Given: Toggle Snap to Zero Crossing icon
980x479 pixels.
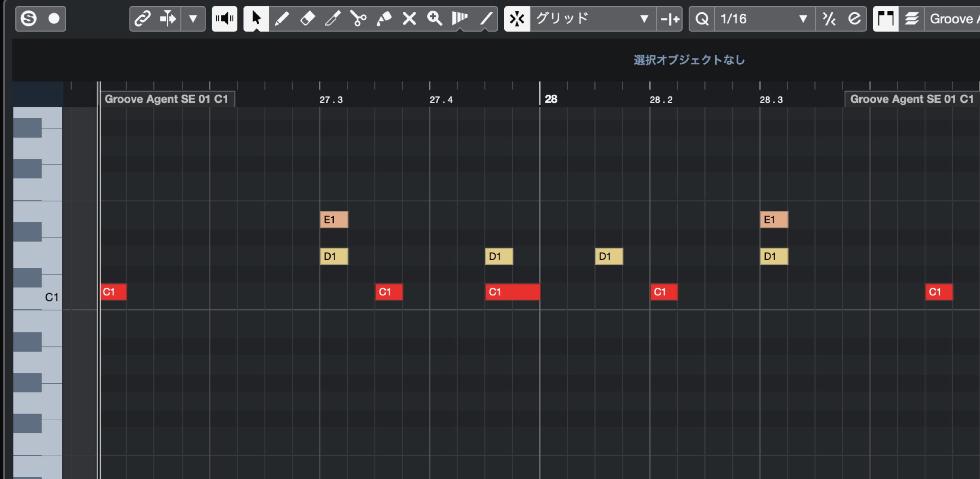Looking at the screenshot, I should pyautogui.click(x=670, y=19).
